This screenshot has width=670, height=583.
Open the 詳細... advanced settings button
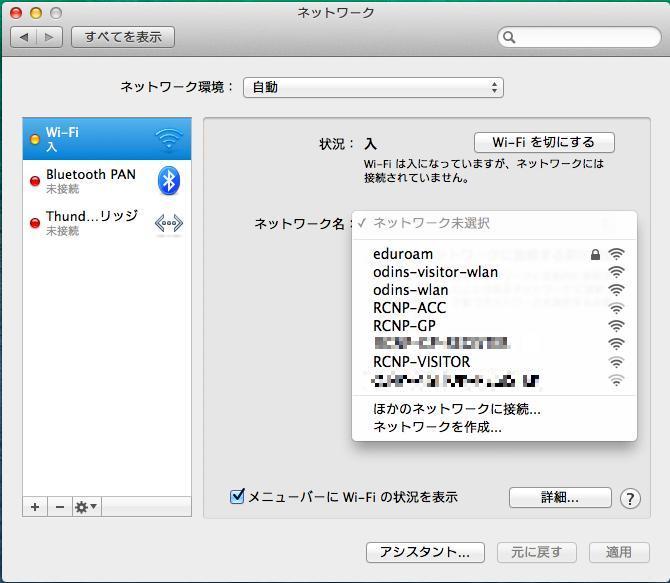coord(559,497)
